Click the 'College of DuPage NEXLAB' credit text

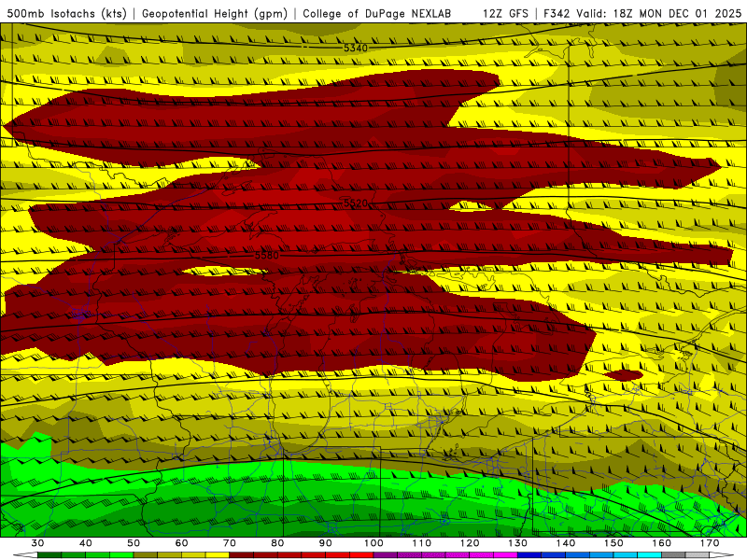pyautogui.click(x=376, y=13)
